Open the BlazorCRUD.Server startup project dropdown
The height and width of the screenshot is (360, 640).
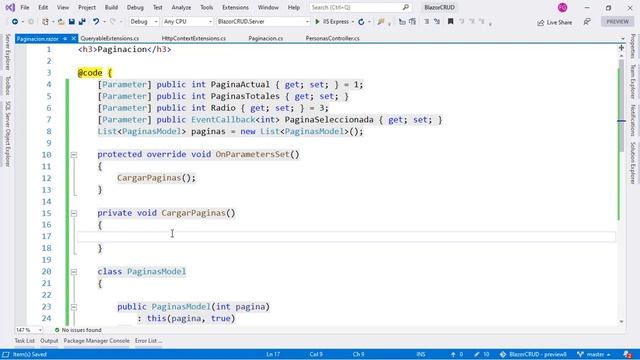click(263, 22)
